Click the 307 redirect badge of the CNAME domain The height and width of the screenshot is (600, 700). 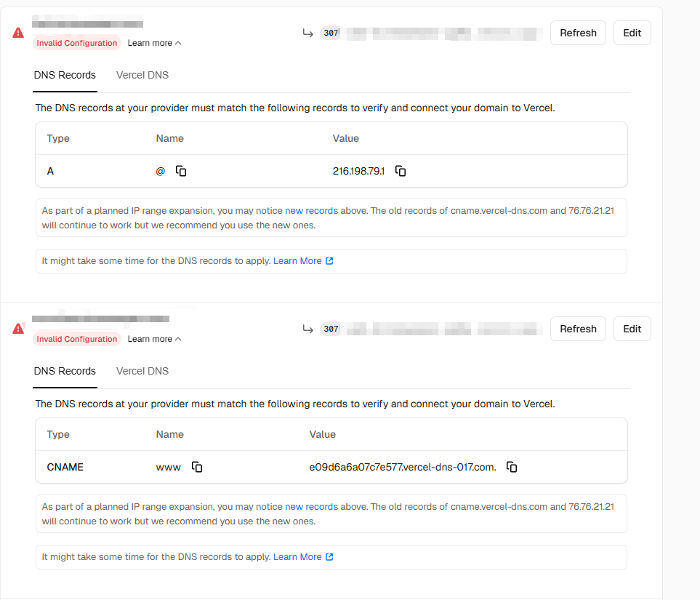coord(331,329)
